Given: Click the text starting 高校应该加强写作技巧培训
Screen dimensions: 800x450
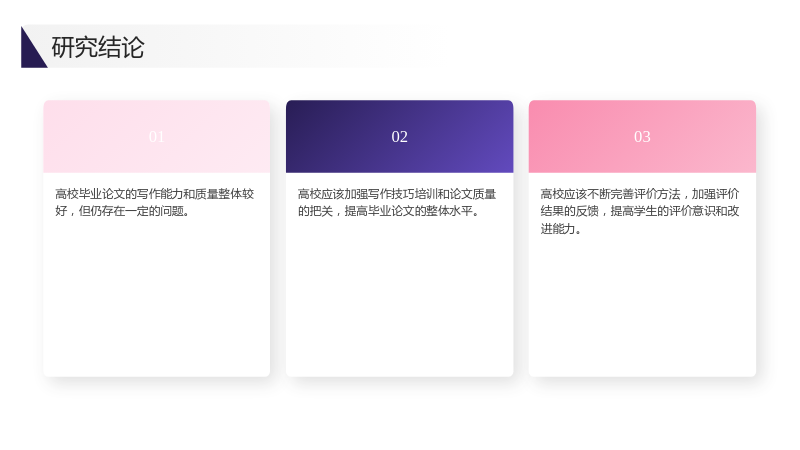Looking at the screenshot, I should (x=397, y=203).
